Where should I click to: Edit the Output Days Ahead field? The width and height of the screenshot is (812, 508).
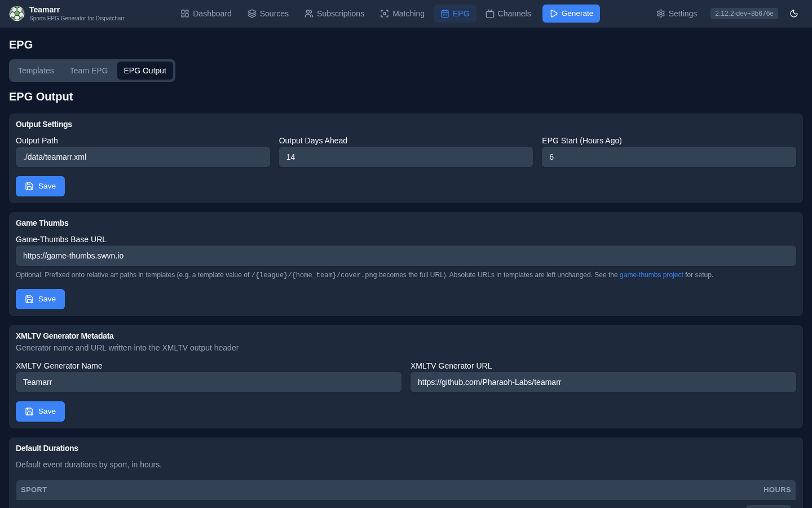pyautogui.click(x=406, y=157)
